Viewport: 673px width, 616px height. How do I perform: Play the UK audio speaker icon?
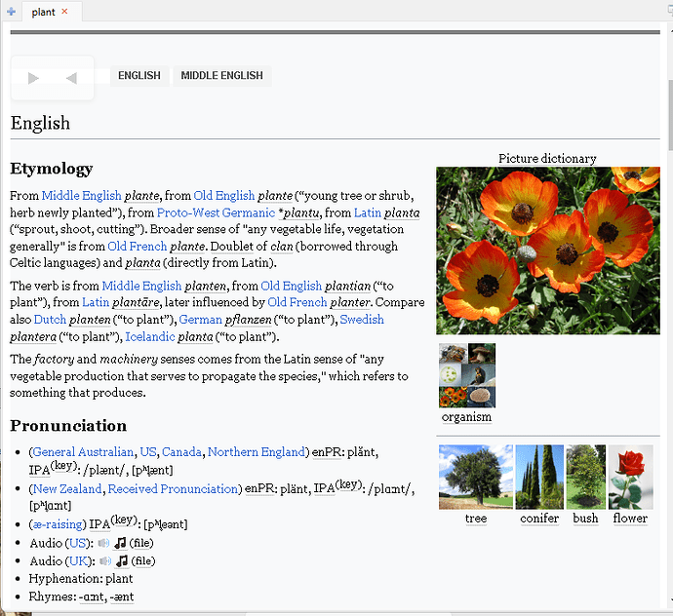pos(105,561)
